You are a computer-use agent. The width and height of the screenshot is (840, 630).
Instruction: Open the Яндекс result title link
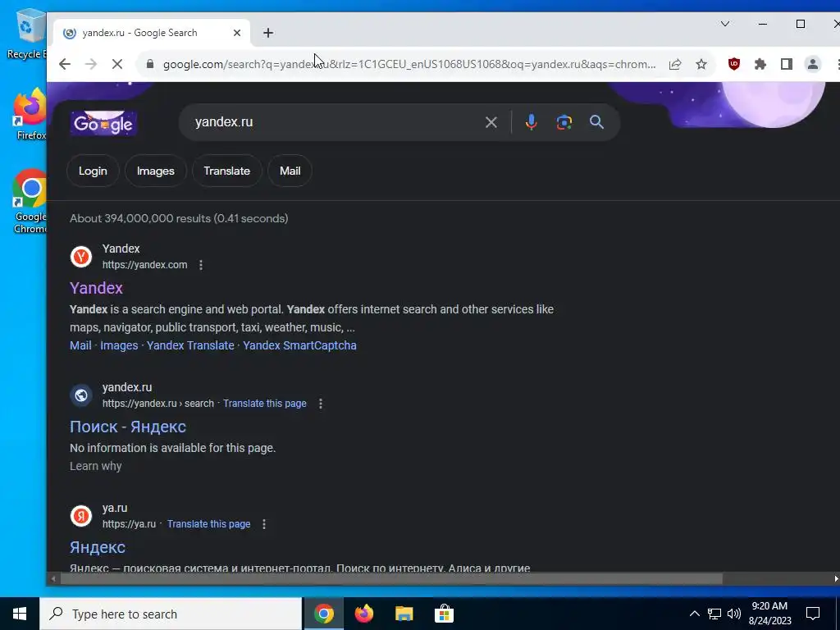[98, 547]
